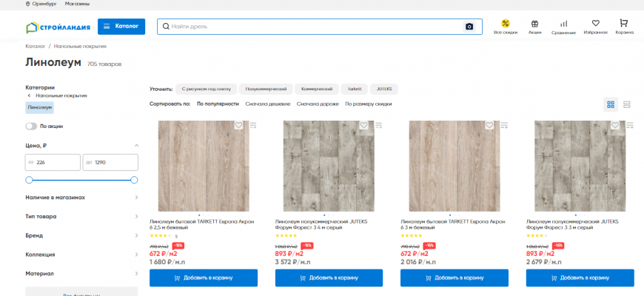This screenshot has height=296, width=644.
Task: Click the right price slider handle
Action: 134,180
